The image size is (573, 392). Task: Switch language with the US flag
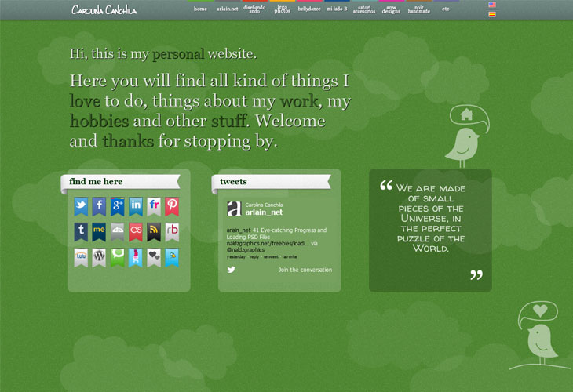click(492, 5)
